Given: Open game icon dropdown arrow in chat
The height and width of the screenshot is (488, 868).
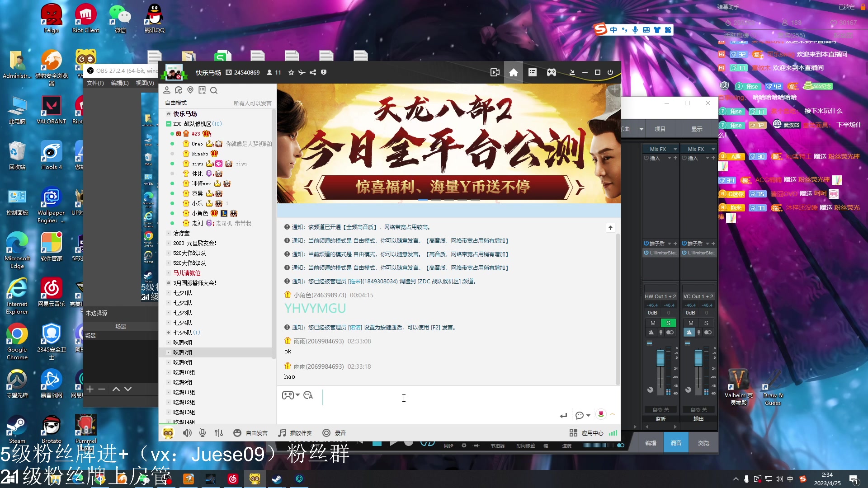Looking at the screenshot, I should (297, 395).
